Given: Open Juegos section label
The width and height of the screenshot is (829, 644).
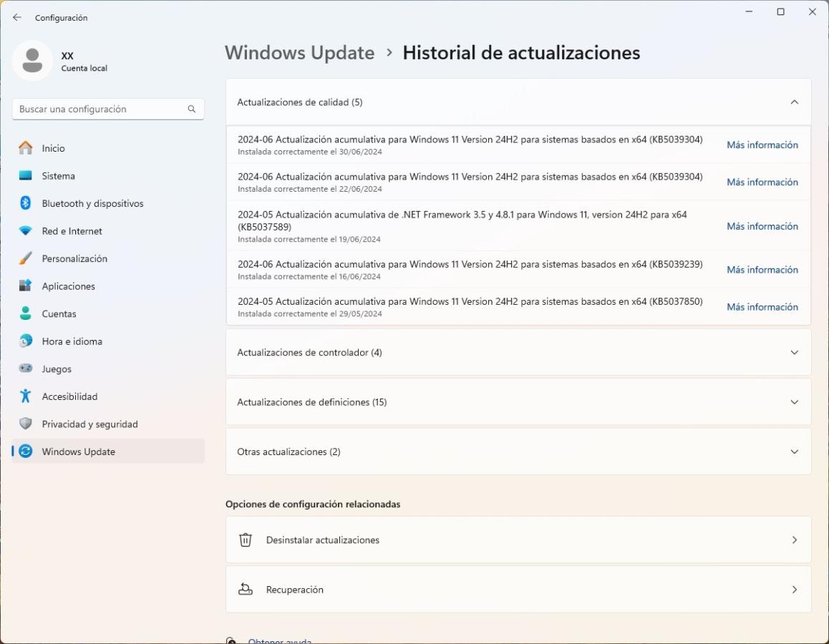Looking at the screenshot, I should click(57, 369).
